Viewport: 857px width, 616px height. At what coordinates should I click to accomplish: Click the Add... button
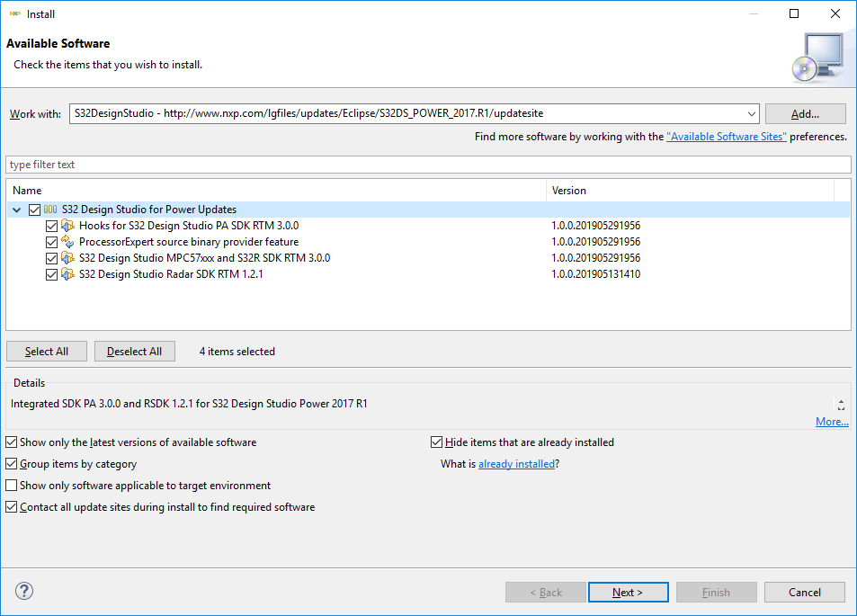point(805,113)
